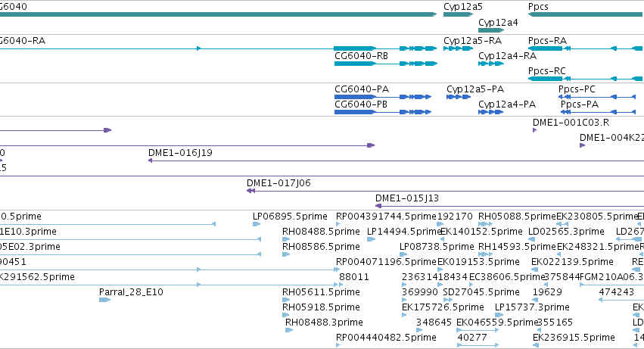Click the LP15737.3prime EST label
The width and height of the screenshot is (644, 349).
(532, 307)
